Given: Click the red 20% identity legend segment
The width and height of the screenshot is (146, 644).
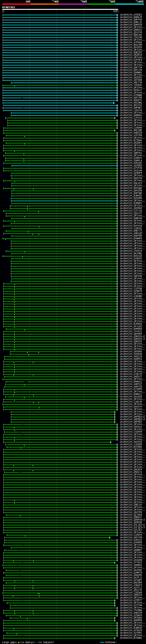Looking at the screenshot, I should [16, 4].
